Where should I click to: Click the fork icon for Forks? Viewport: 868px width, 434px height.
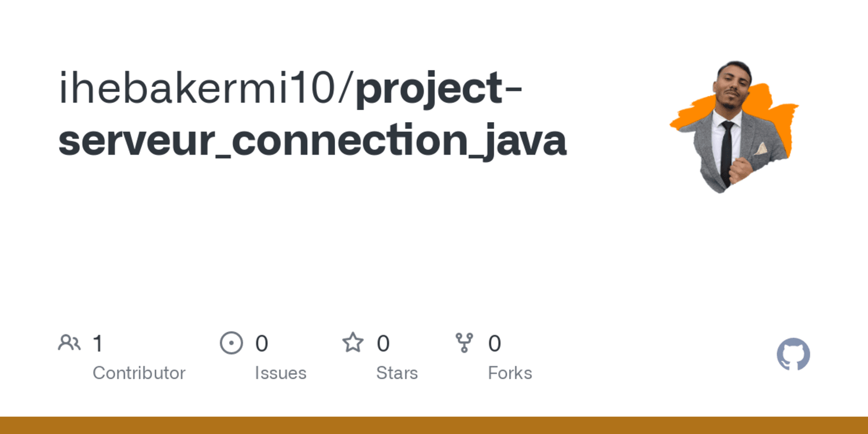(464, 343)
